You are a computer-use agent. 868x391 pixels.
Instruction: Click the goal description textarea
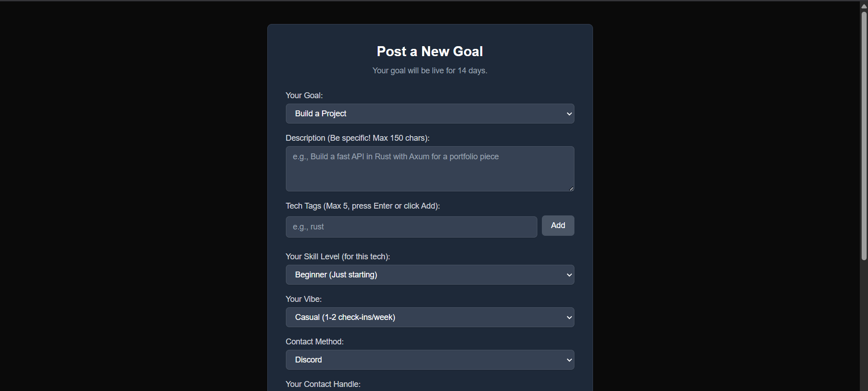coord(430,169)
